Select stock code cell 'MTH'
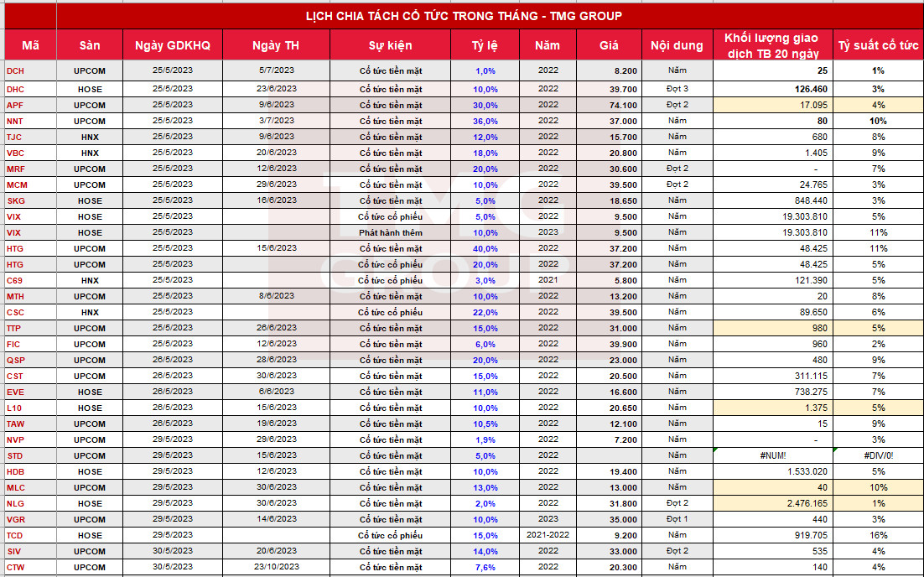The width and height of the screenshot is (924, 577). pos(31,296)
